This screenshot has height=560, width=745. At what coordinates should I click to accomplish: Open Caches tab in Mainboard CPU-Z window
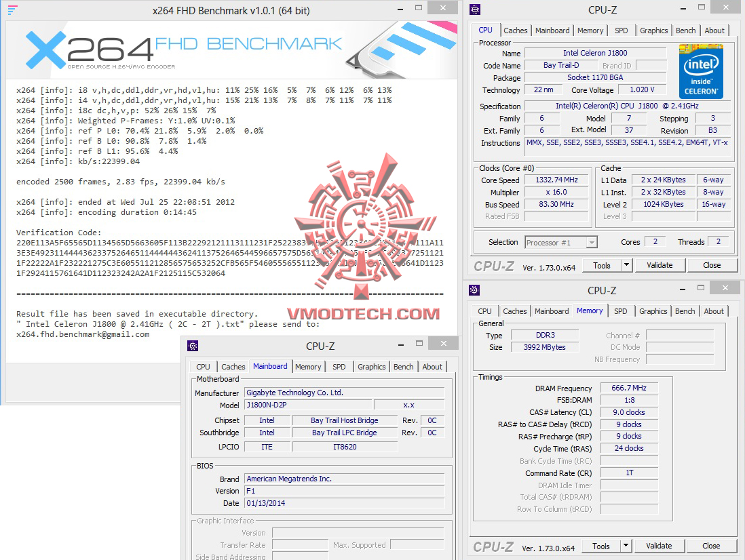(x=233, y=367)
